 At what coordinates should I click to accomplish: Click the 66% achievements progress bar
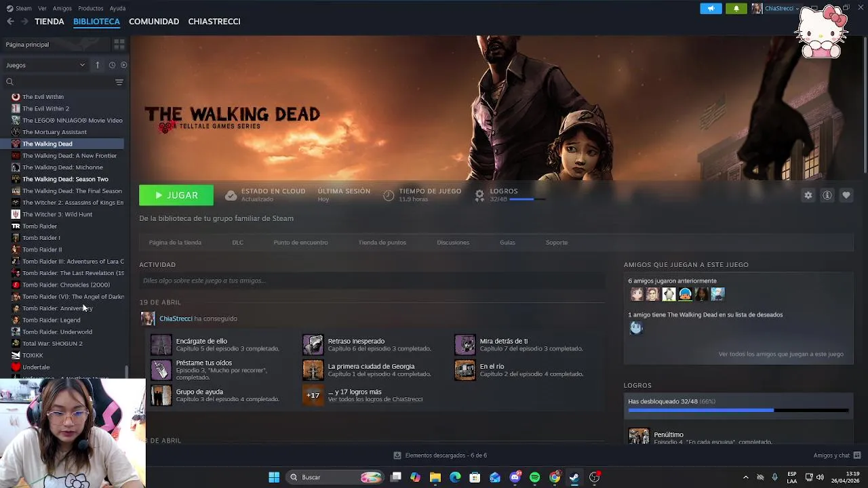(x=738, y=410)
